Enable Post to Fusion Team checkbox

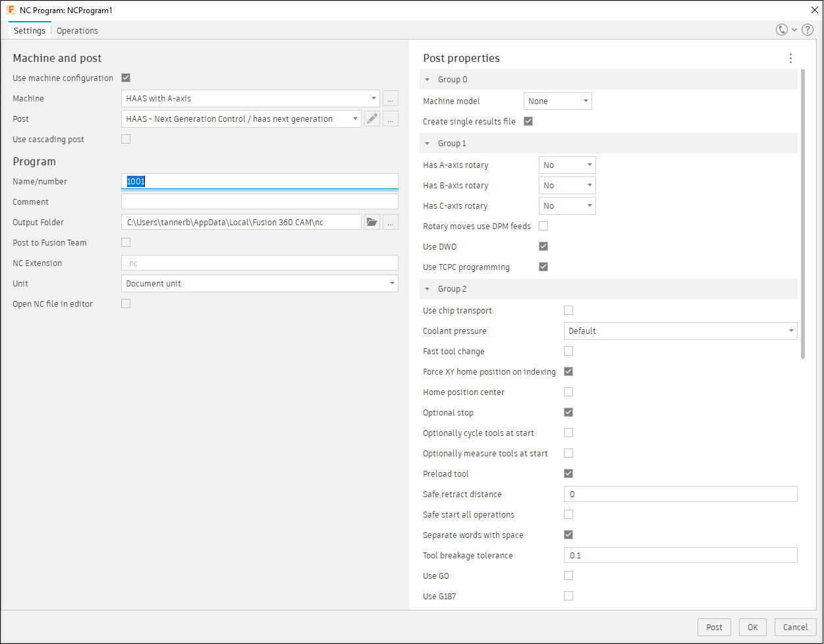coord(126,242)
